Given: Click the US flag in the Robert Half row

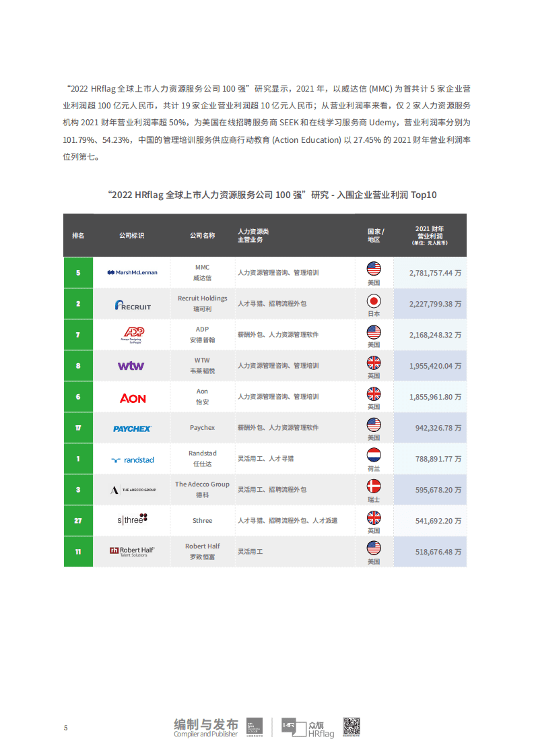Looking at the screenshot, I should [x=374, y=548].
